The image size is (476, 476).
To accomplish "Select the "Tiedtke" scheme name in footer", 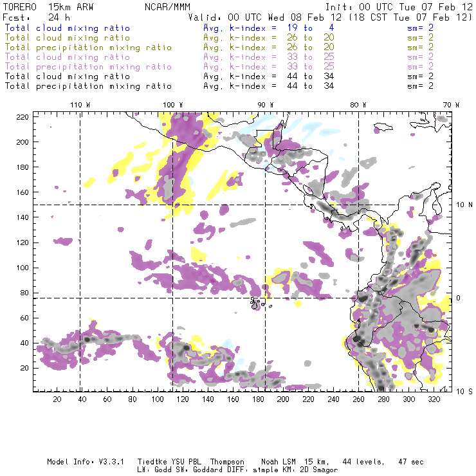I will click(x=152, y=462).
